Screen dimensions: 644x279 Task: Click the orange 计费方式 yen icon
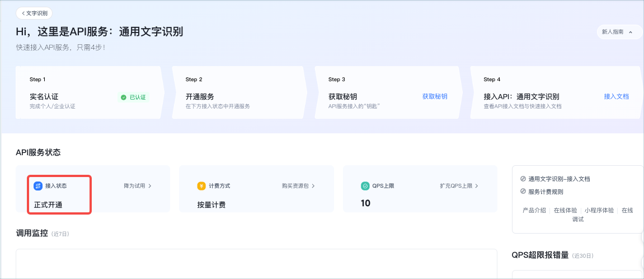[201, 186]
